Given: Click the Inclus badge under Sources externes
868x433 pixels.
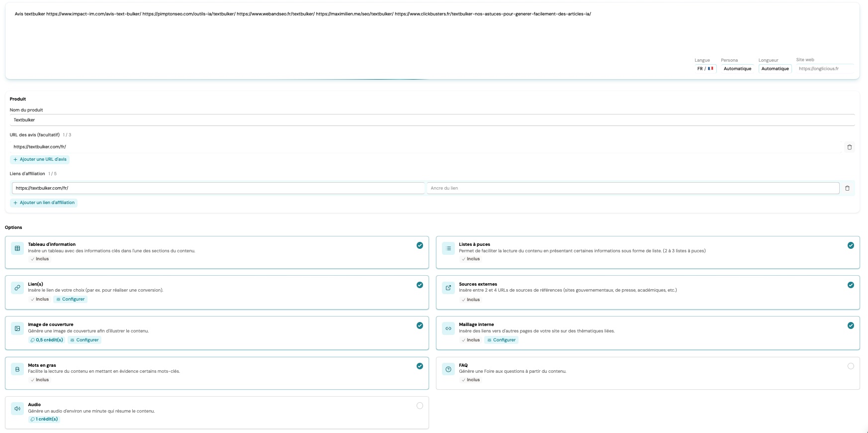Looking at the screenshot, I should [x=471, y=300].
